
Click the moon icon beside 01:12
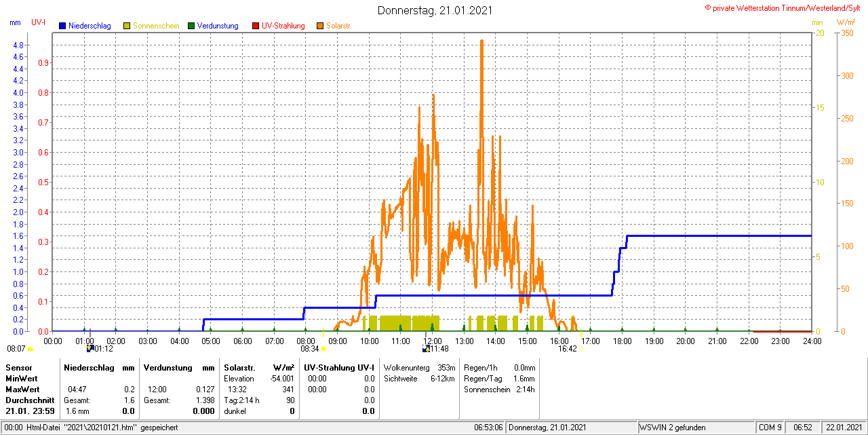coord(90,349)
